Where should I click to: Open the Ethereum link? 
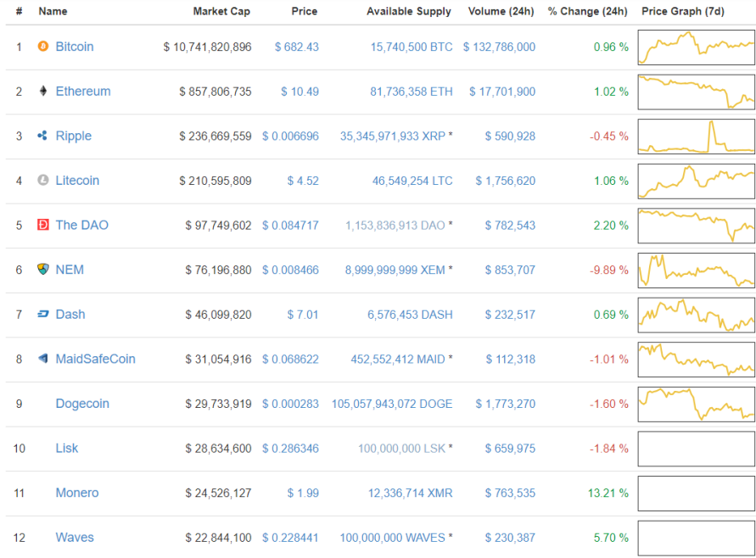(83, 91)
